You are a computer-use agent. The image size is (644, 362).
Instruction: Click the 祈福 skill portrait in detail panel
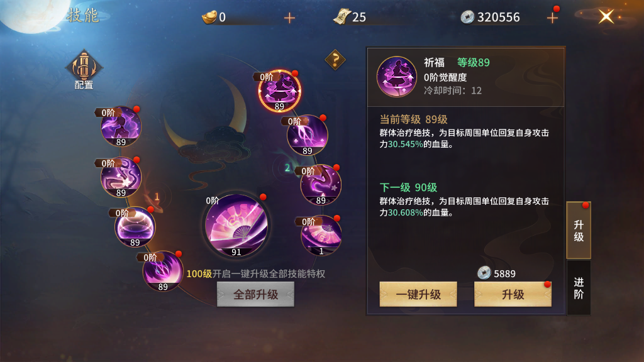point(397,77)
